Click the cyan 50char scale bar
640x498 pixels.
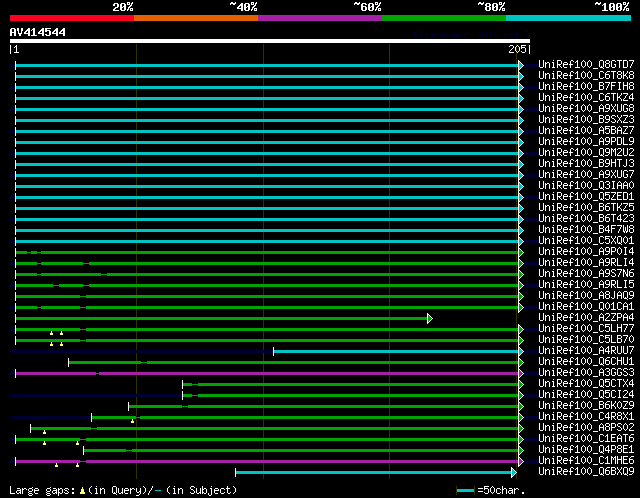[465, 491]
